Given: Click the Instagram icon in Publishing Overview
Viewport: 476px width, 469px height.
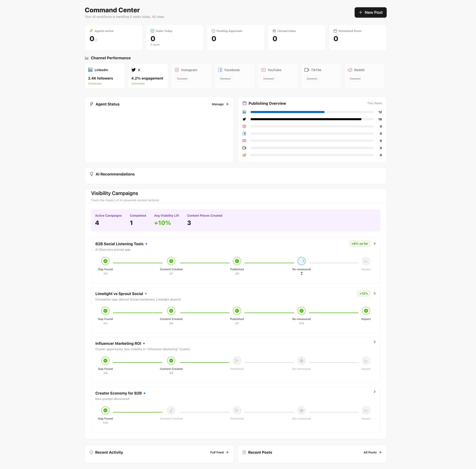Looking at the screenshot, I should 244,126.
